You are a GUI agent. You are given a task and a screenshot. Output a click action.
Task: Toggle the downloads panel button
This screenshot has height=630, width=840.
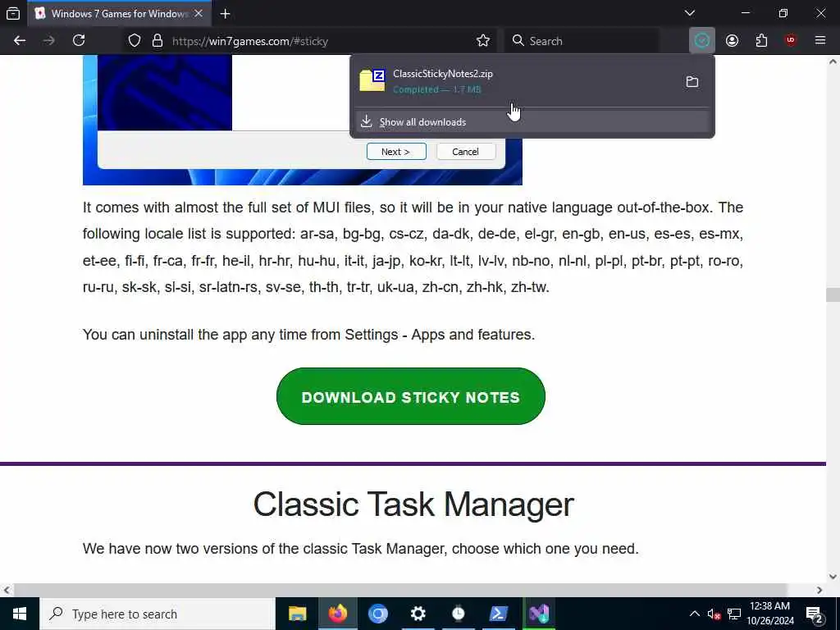pos(702,41)
